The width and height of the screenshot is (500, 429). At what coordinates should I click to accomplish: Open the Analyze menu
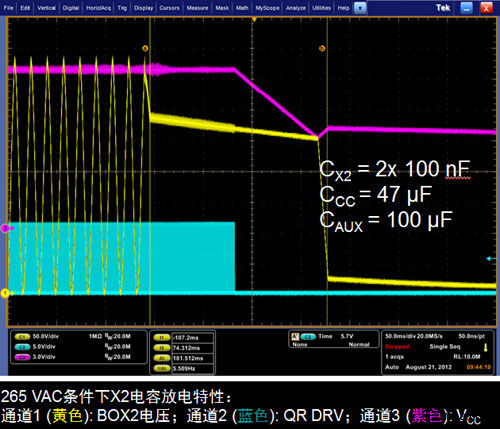pyautogui.click(x=296, y=8)
